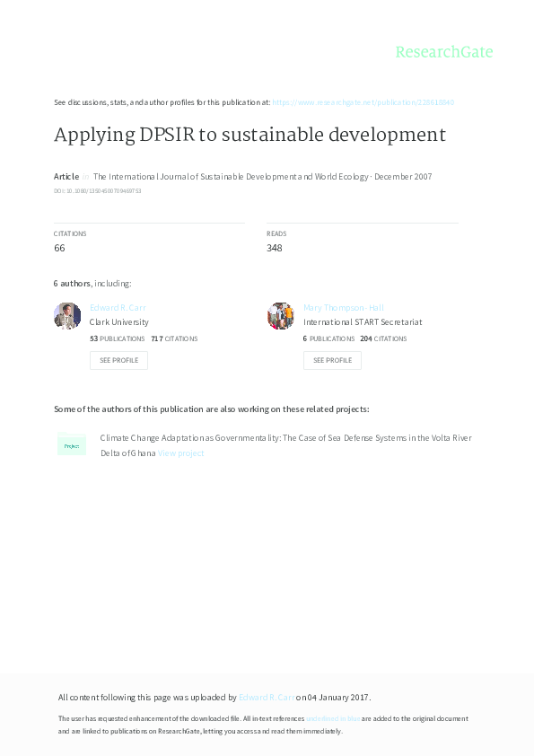
Task: Click the reads count 348
Action: (x=275, y=248)
